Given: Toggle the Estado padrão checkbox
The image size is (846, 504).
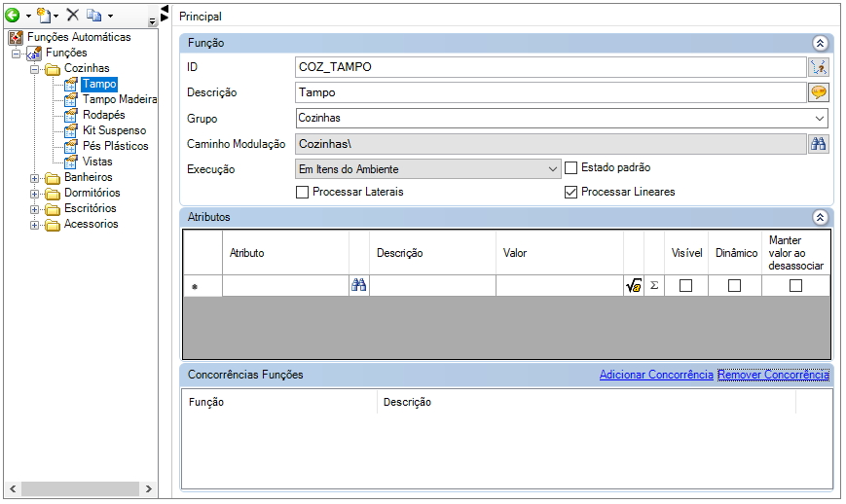Looking at the screenshot, I should point(570,168).
